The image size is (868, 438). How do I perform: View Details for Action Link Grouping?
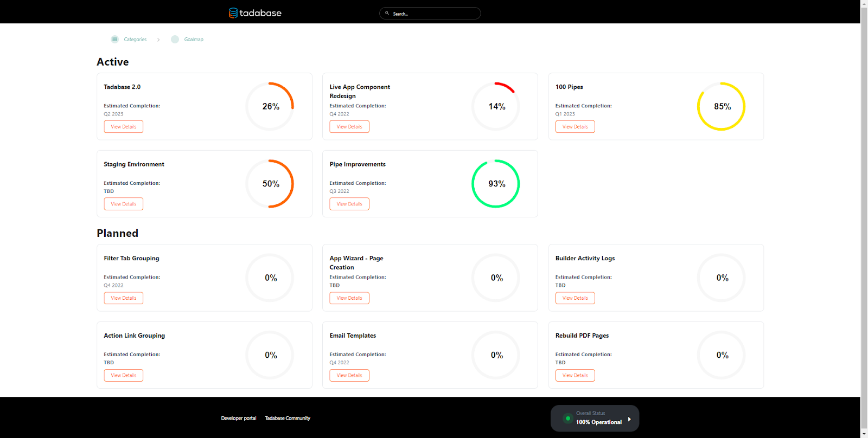click(x=124, y=375)
